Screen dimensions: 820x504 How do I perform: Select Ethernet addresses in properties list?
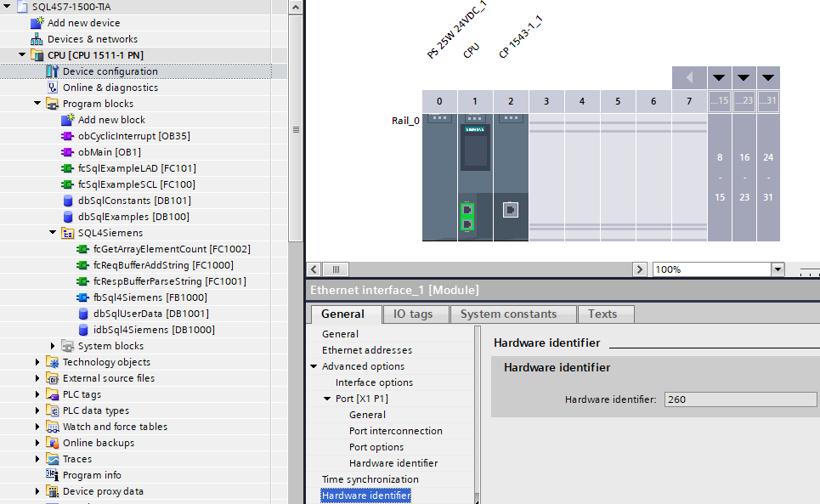coord(367,350)
